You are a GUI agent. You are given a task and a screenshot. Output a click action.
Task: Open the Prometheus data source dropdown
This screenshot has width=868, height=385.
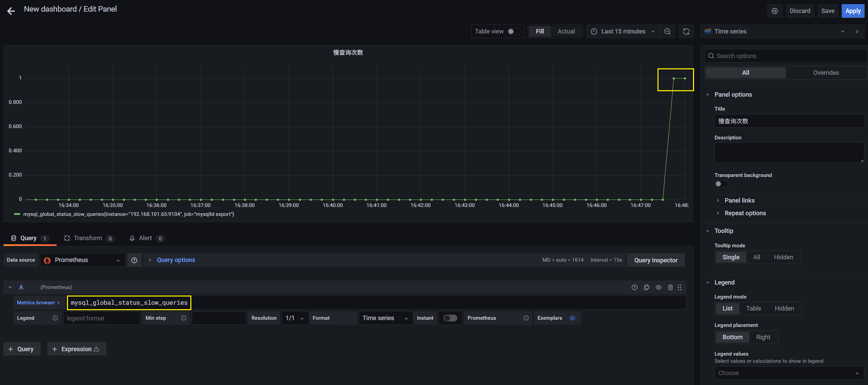point(82,260)
